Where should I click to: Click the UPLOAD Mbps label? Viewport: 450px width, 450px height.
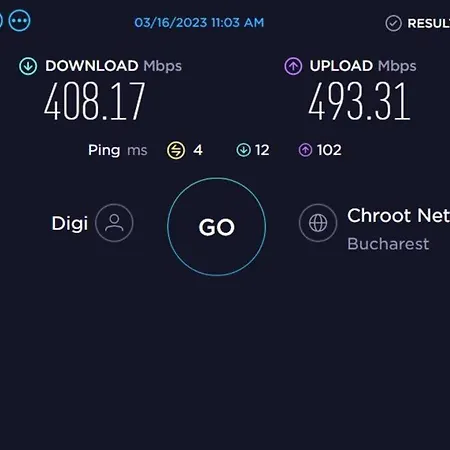tap(363, 66)
